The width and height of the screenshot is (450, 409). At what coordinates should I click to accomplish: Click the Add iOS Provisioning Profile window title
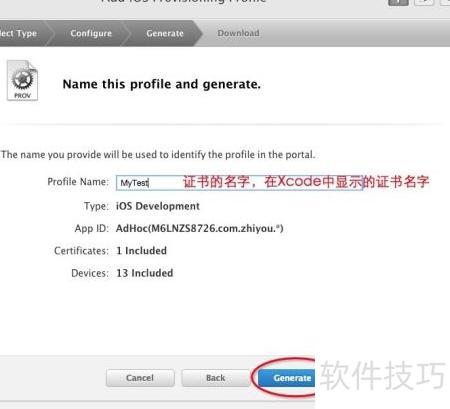pyautogui.click(x=183, y=2)
